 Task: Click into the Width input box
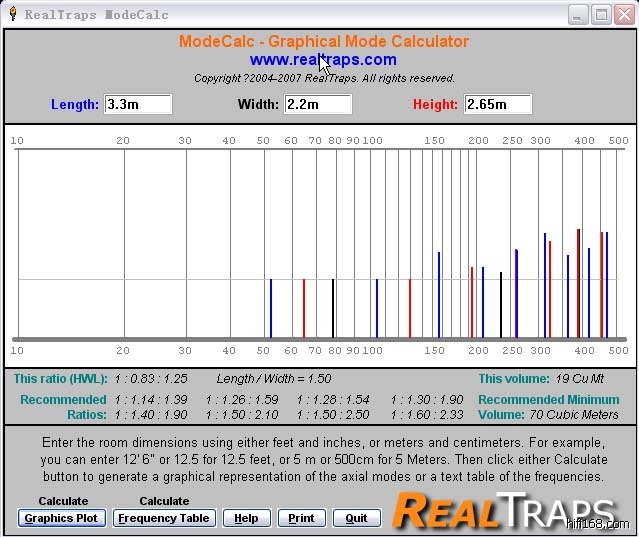pyautogui.click(x=318, y=104)
